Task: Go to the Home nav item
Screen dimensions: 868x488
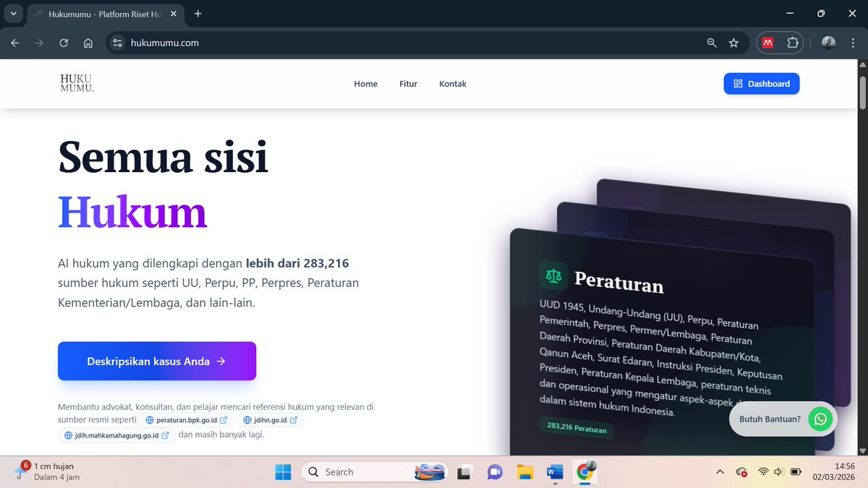Action: pos(365,84)
